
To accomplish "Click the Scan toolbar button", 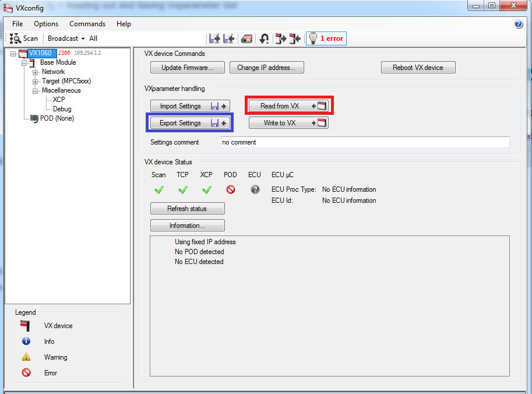I will pos(24,38).
